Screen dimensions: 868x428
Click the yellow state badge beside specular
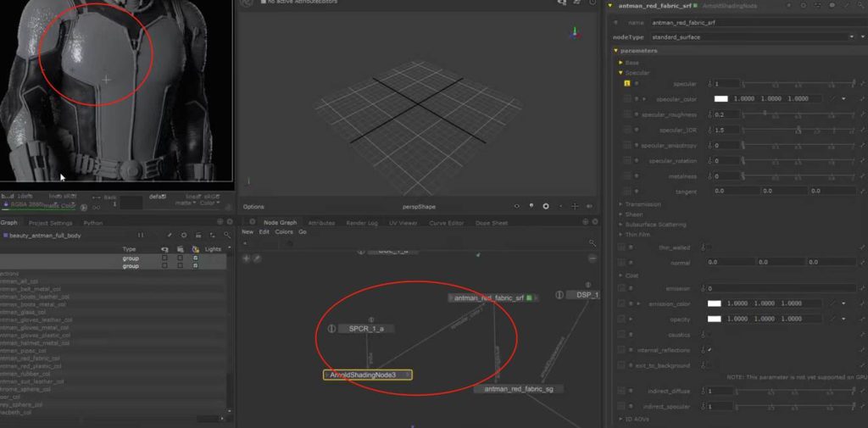coord(626,84)
